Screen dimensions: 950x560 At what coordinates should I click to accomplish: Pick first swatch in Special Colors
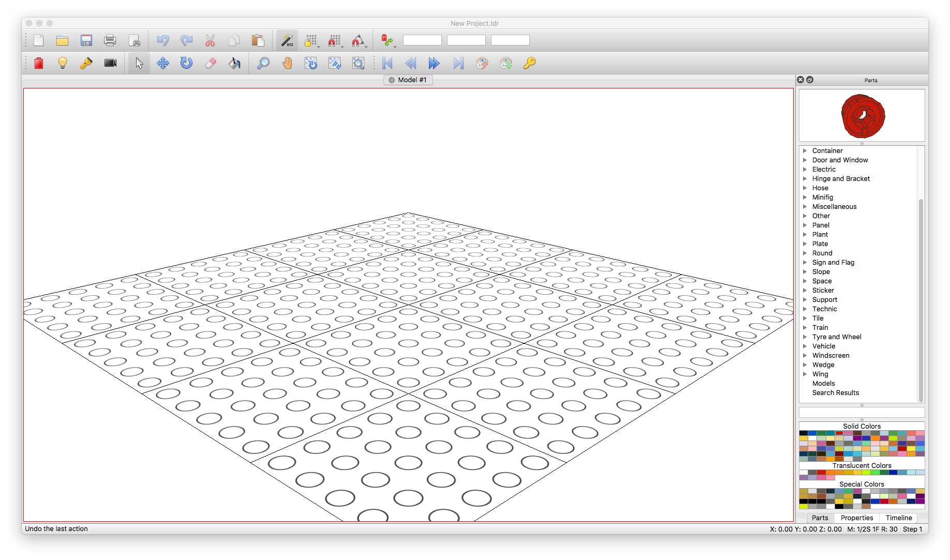tap(804, 491)
